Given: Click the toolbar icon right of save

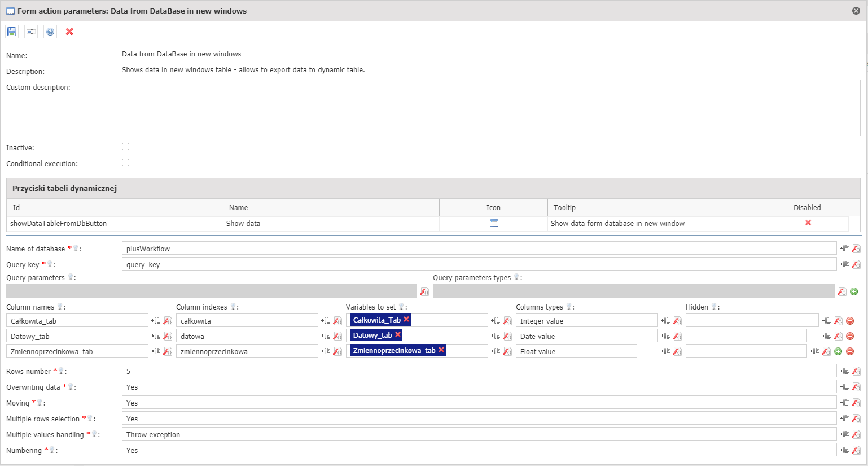Looking at the screenshot, I should 31,32.
